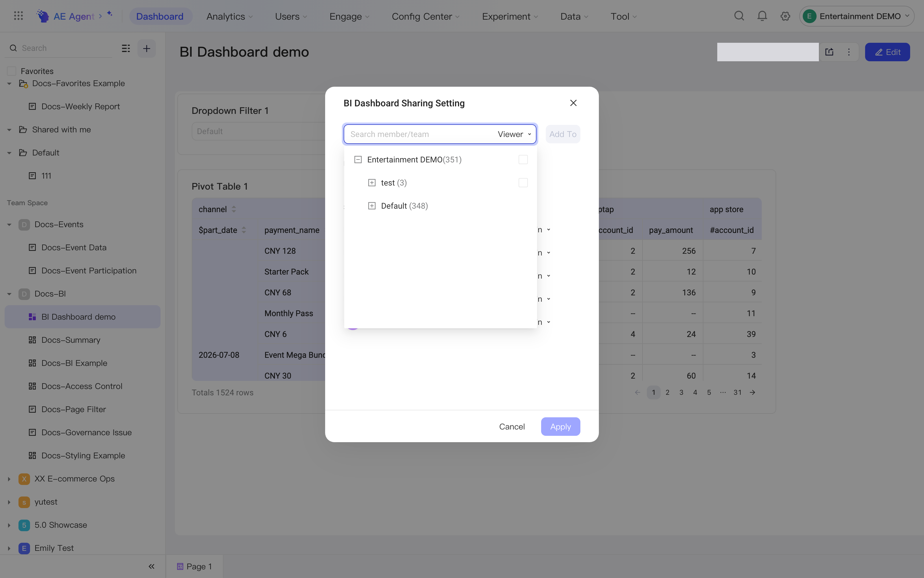Click the sidebar list view icon
The width and height of the screenshot is (924, 578).
coord(126,48)
